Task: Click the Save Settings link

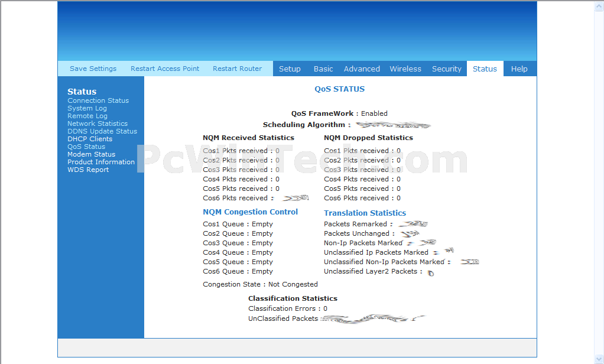Action: pyautogui.click(x=93, y=69)
